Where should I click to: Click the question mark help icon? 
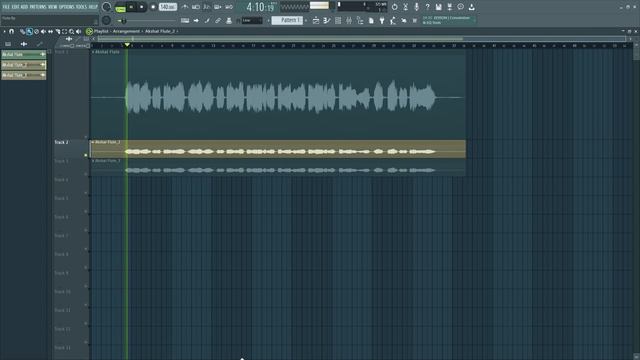tap(427, 7)
